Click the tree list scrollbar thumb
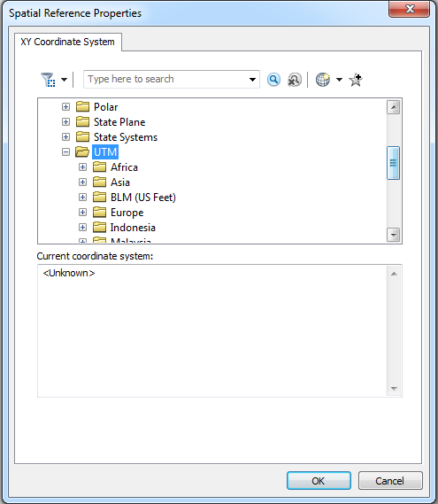 (x=394, y=163)
